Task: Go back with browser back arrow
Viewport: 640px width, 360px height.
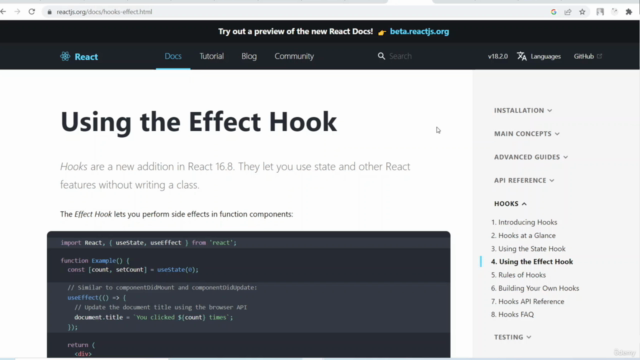Action: coord(3,12)
